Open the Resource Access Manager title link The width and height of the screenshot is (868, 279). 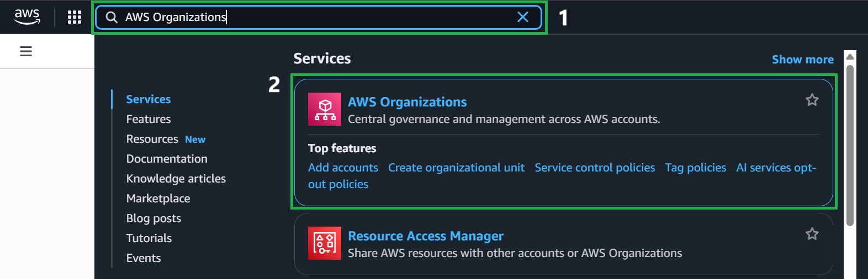(x=426, y=236)
